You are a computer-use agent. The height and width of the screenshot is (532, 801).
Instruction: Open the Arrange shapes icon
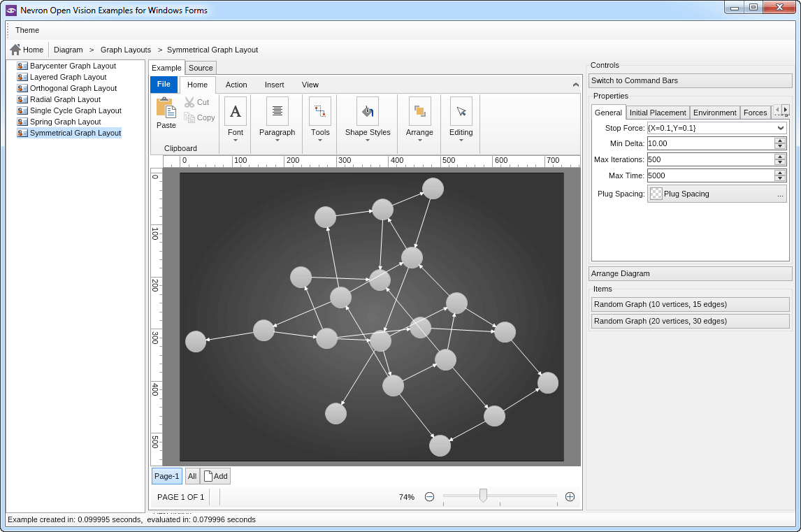pyautogui.click(x=419, y=111)
